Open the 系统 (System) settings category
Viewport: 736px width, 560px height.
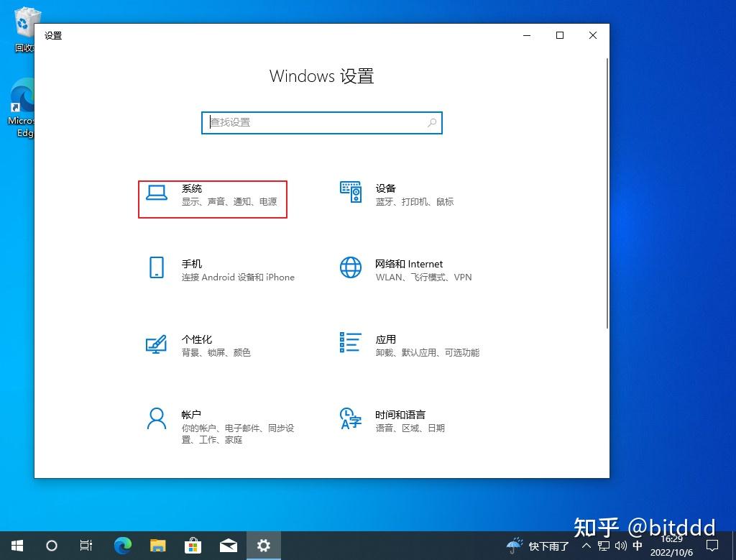pyautogui.click(x=212, y=195)
